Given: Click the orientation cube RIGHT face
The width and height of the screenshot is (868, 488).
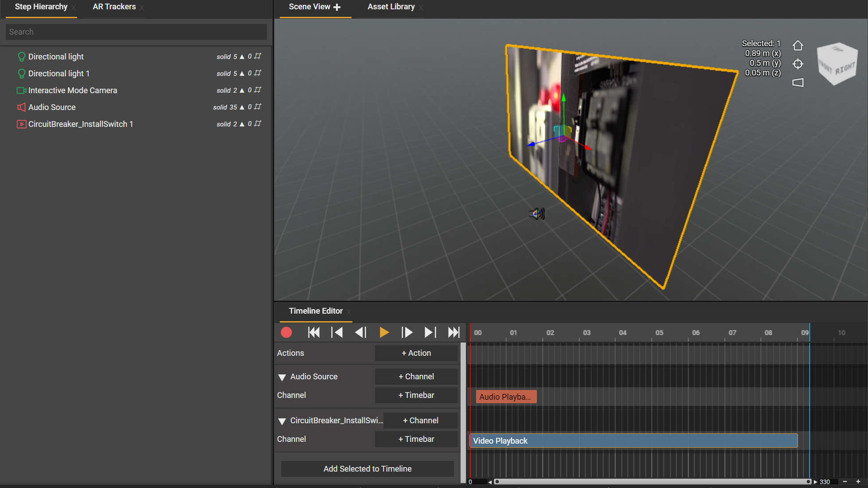Looking at the screenshot, I should [844, 69].
